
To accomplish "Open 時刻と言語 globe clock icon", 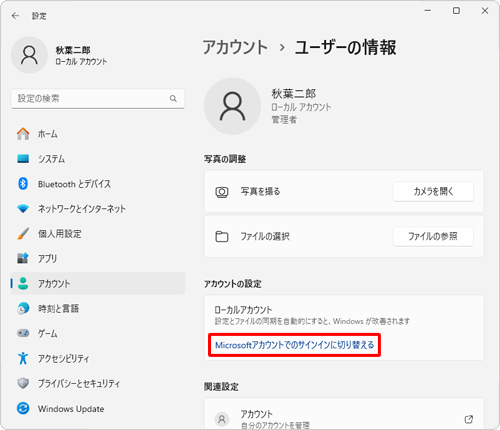I will (23, 308).
